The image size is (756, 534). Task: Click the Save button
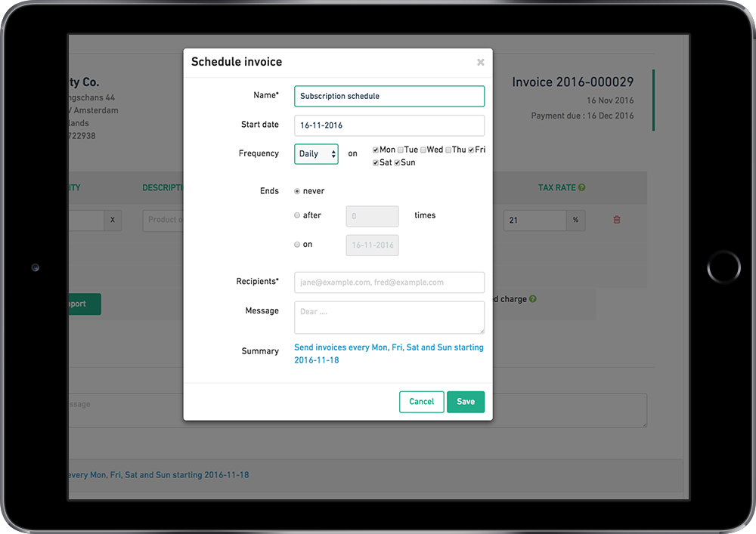coord(466,402)
